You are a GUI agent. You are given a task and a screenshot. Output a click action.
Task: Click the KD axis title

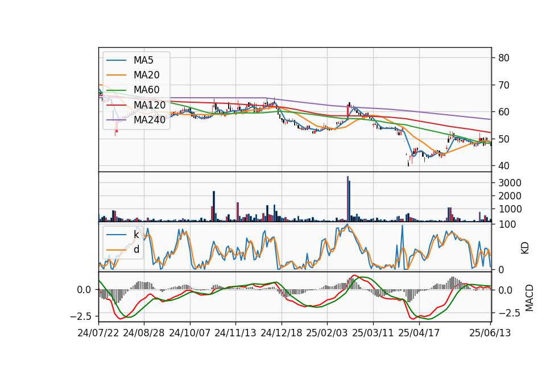[x=525, y=248]
